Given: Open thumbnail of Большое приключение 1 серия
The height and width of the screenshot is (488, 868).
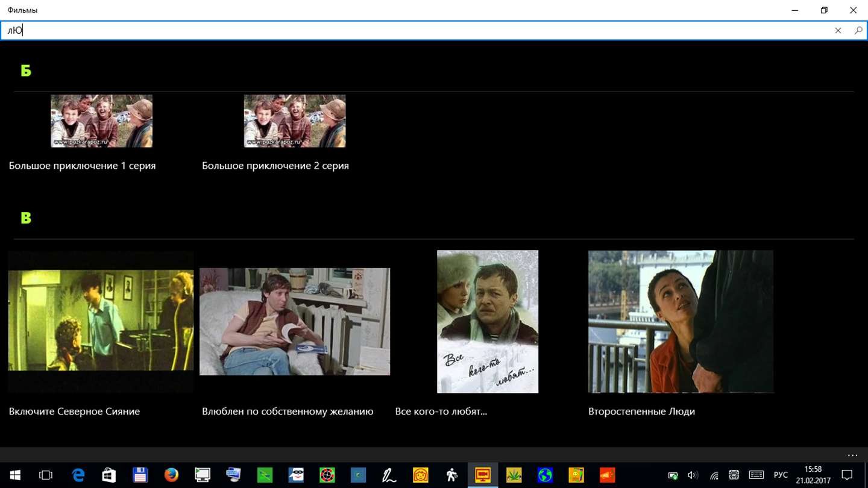Looking at the screenshot, I should [x=101, y=121].
